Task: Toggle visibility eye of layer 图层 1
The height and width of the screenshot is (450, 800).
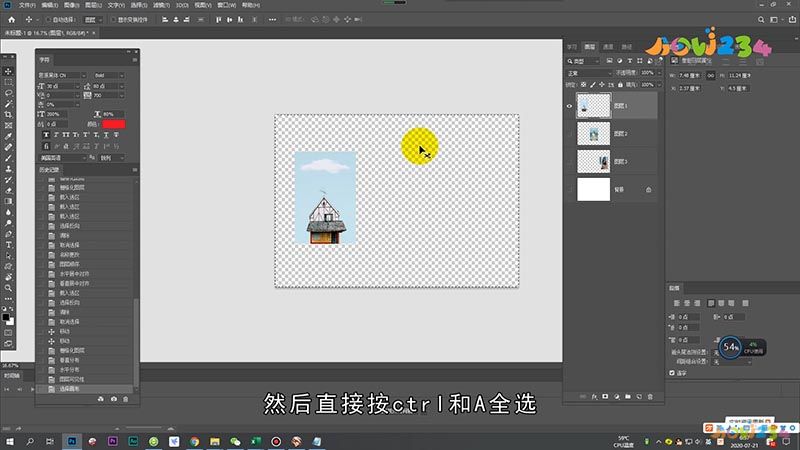Action: point(569,106)
